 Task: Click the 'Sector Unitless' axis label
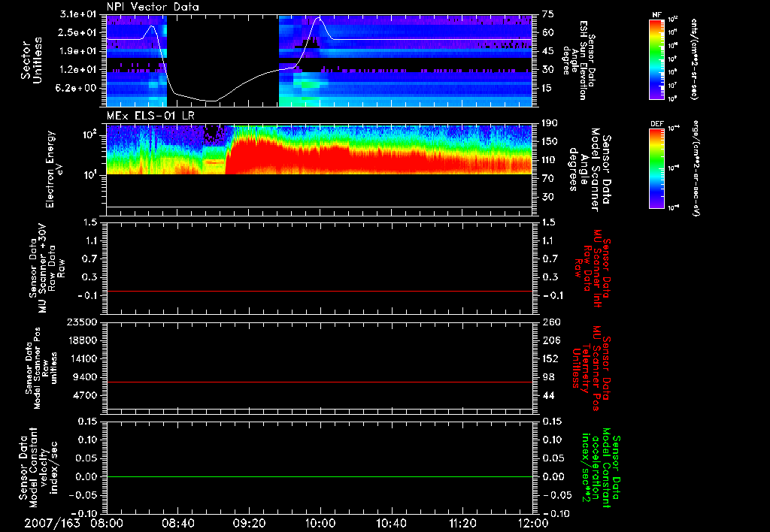pyautogui.click(x=32, y=60)
